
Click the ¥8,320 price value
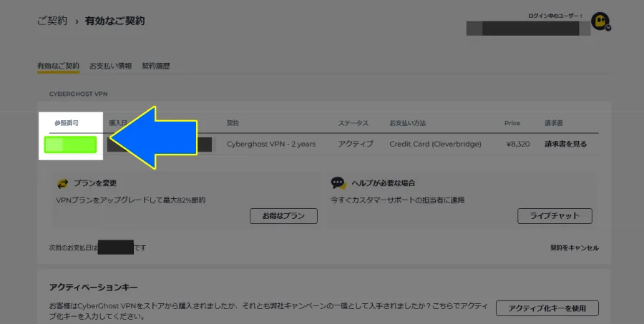518,144
